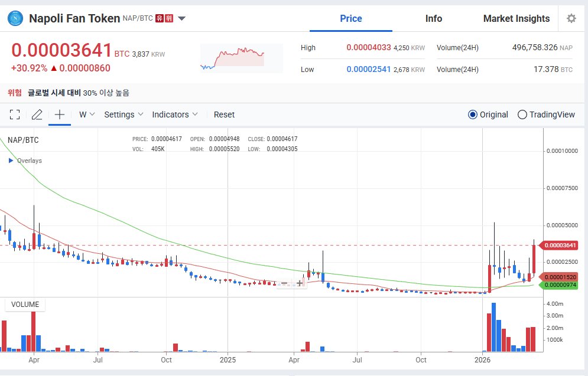This screenshot has height=376, width=588.
Task: Click the +30.92% change value
Action: [29, 68]
